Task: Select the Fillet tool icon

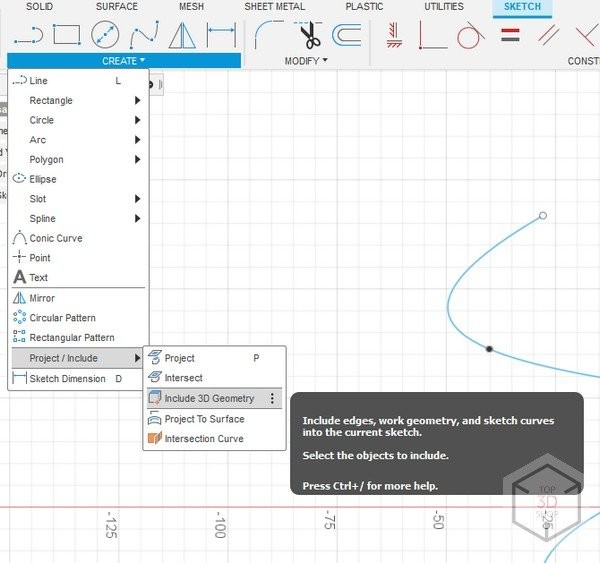Action: click(268, 36)
